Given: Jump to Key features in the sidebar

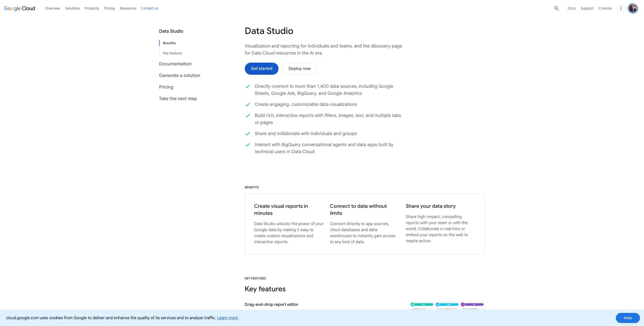Looking at the screenshot, I should 173,53.
